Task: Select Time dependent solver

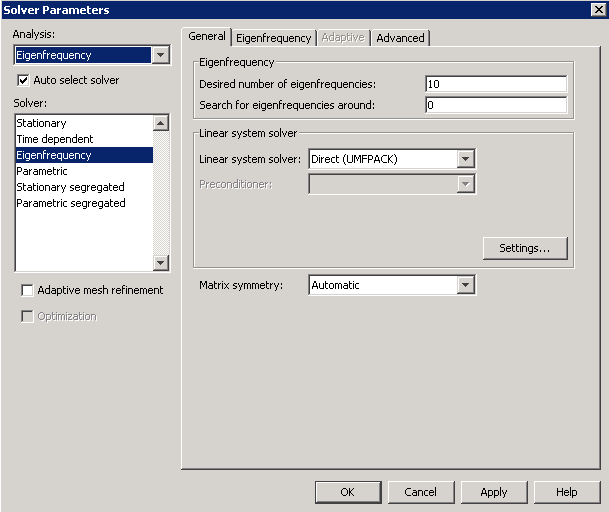Action: 84,139
